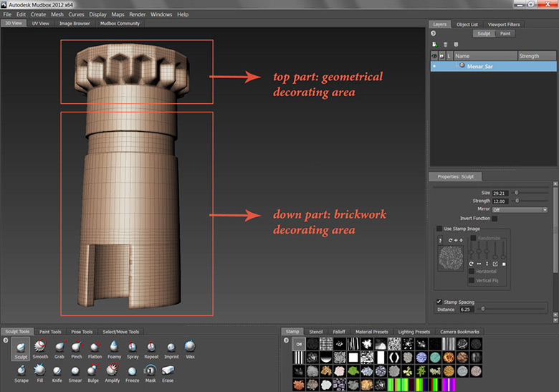Select the Grab sculpt tool
This screenshot has width=559, height=392.
pyautogui.click(x=59, y=349)
